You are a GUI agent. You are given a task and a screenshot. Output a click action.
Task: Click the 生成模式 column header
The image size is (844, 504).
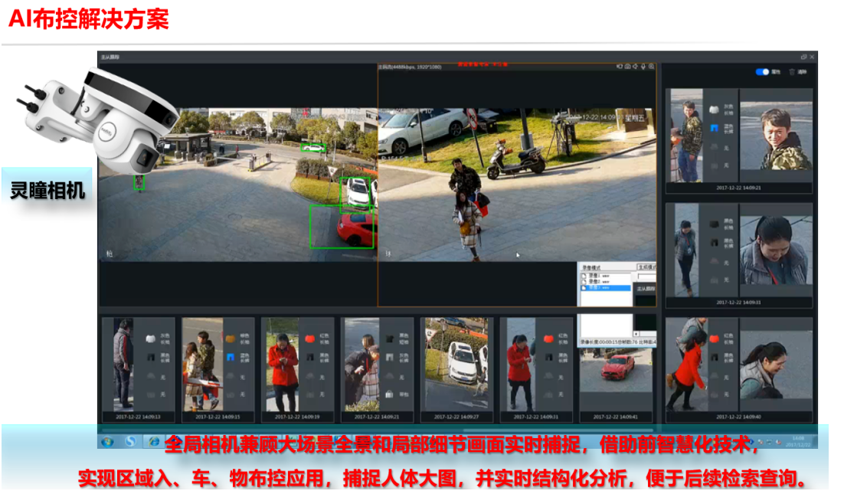coord(646,267)
